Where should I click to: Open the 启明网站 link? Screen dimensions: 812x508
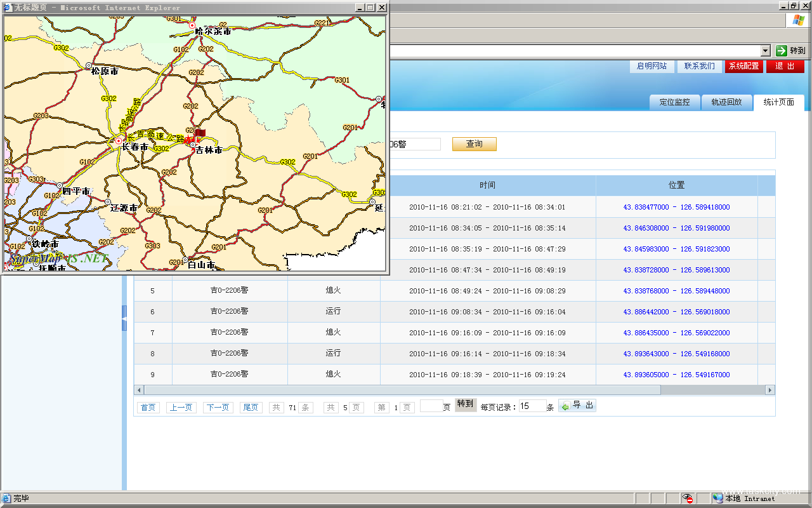point(652,66)
